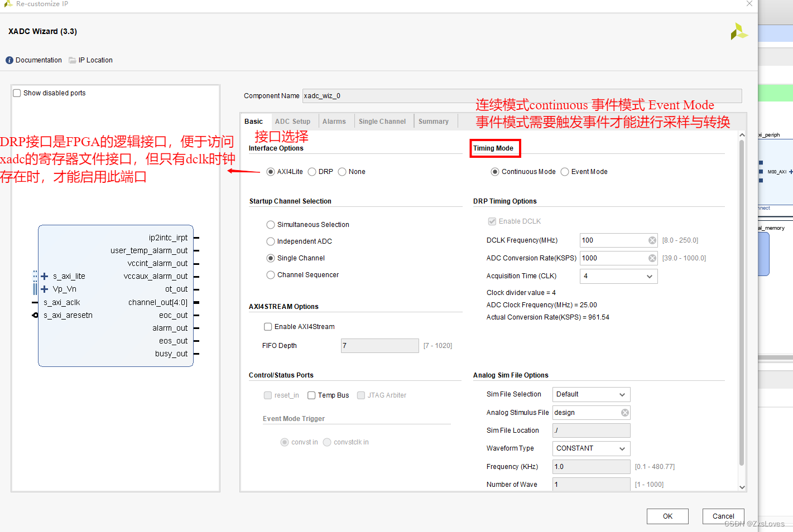Click the OK button
Image resolution: width=793 pixels, height=532 pixels.
pos(667,516)
